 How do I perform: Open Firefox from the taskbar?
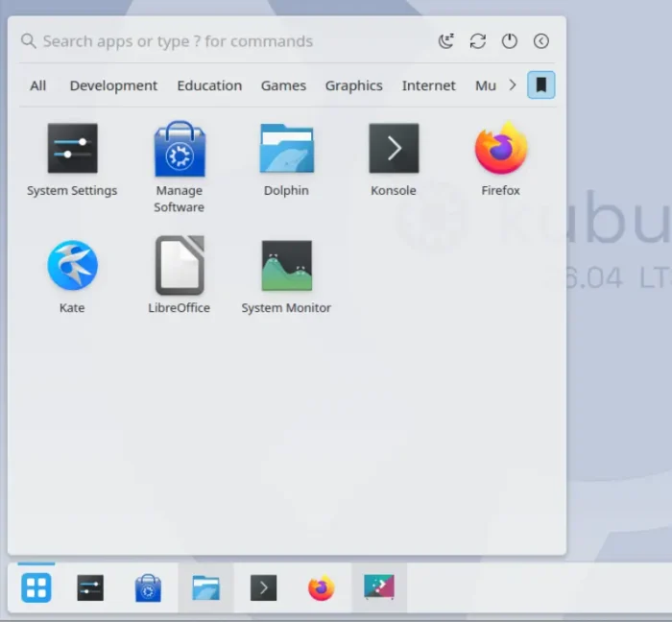pos(321,587)
